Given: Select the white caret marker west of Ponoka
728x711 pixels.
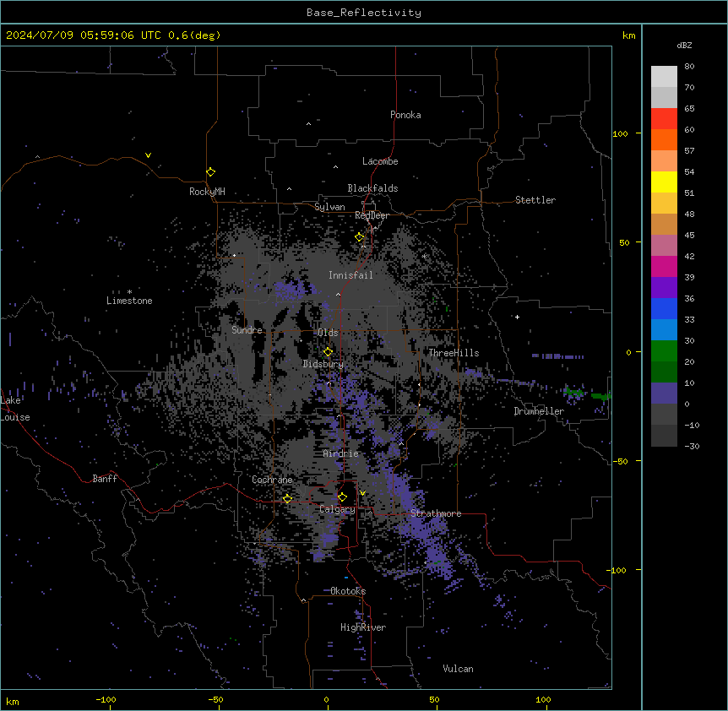Looking at the screenshot, I should click(x=309, y=124).
